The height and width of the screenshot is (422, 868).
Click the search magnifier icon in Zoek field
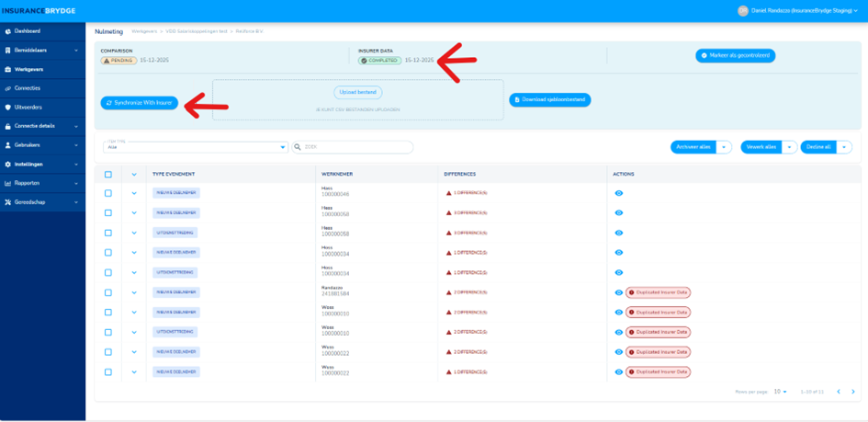[x=298, y=147]
